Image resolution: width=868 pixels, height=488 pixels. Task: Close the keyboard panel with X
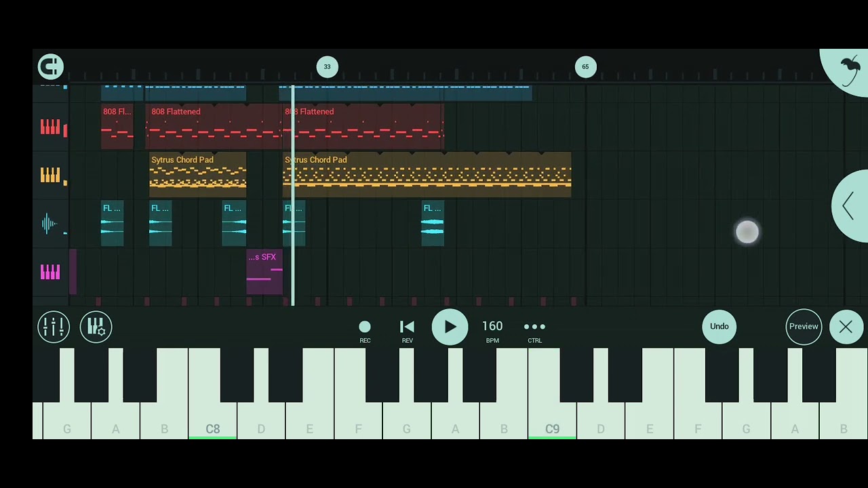[x=846, y=327]
